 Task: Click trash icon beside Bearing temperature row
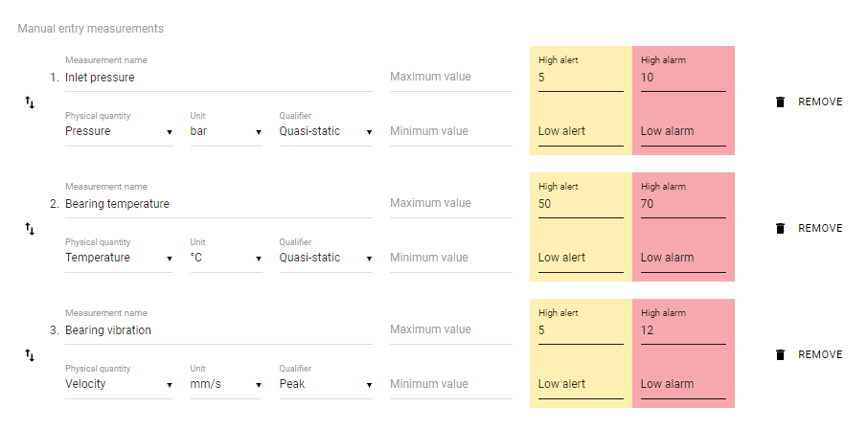(x=780, y=228)
